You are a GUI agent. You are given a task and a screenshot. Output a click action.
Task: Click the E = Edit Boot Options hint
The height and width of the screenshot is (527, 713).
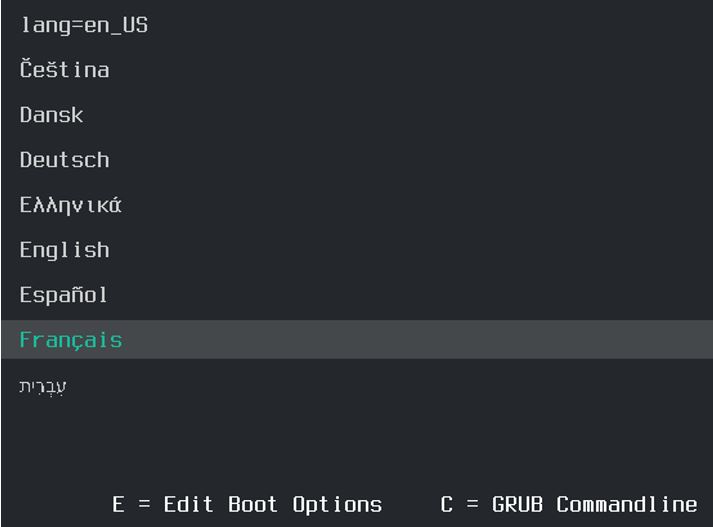point(246,504)
